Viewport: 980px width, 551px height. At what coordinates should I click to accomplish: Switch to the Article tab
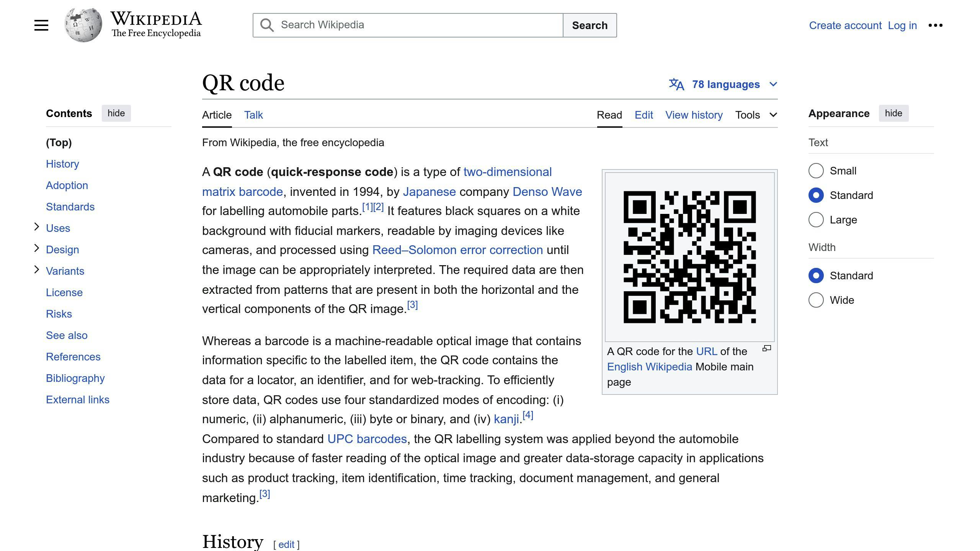(x=217, y=115)
